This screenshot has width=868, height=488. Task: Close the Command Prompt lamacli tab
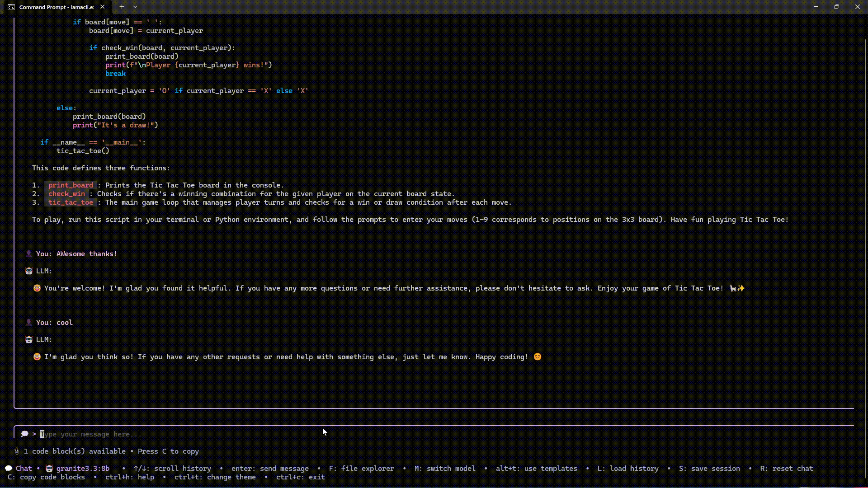103,7
